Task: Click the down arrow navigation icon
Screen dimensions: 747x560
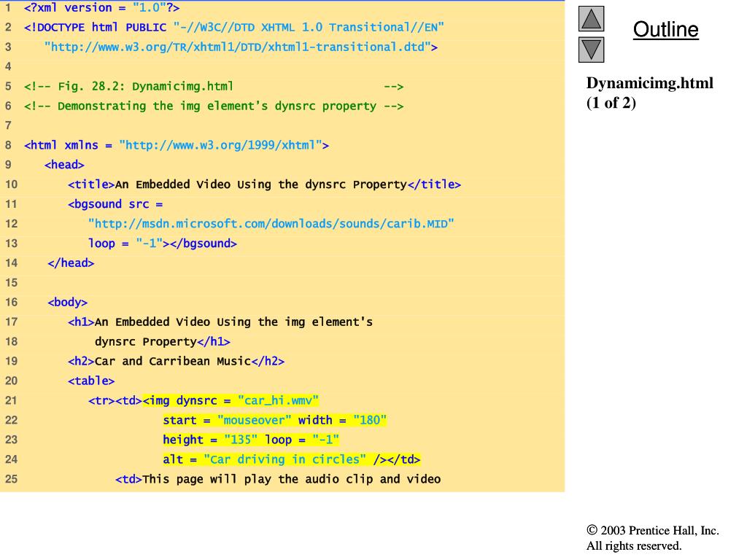Action: pyautogui.click(x=591, y=50)
